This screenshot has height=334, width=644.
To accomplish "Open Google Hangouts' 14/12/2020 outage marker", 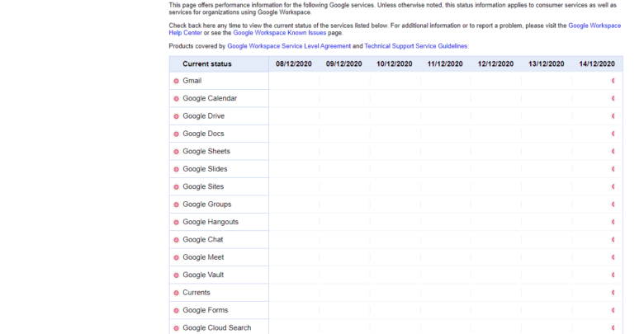I will pyautogui.click(x=613, y=222).
